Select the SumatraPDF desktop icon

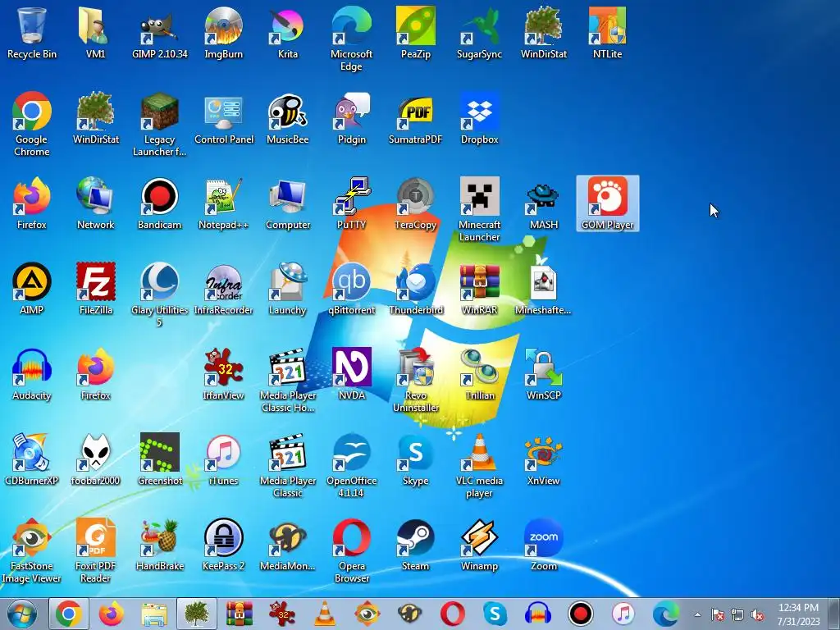(416, 119)
